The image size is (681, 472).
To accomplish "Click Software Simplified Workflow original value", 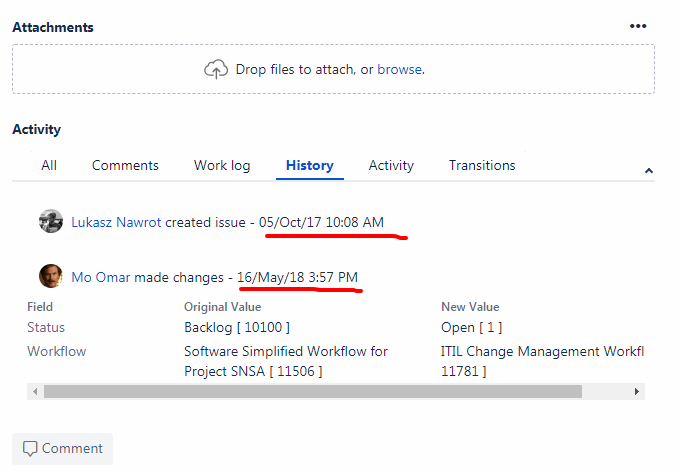I will (286, 361).
